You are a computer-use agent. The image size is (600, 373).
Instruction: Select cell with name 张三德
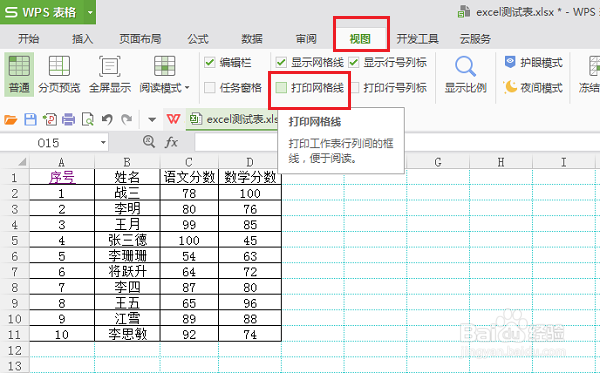tap(127, 240)
